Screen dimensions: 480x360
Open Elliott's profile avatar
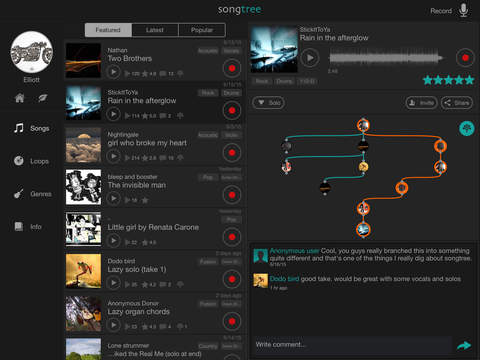click(x=32, y=52)
